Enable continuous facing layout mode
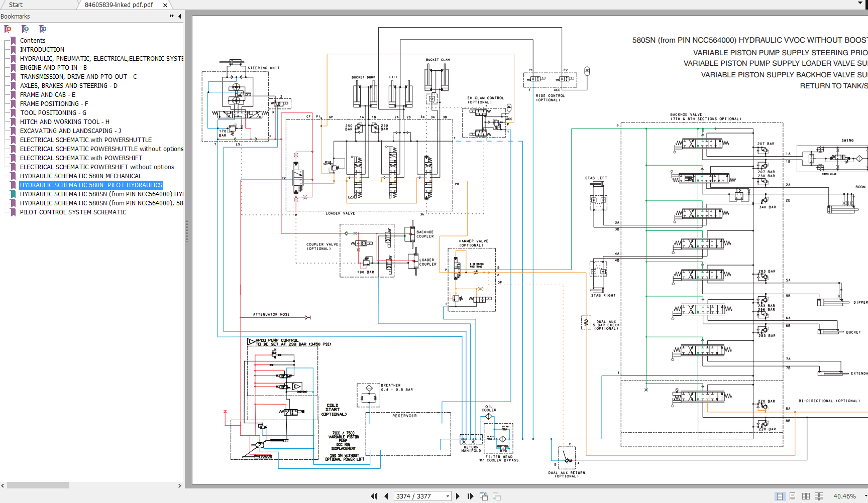The height and width of the screenshot is (503, 868). pos(819,496)
